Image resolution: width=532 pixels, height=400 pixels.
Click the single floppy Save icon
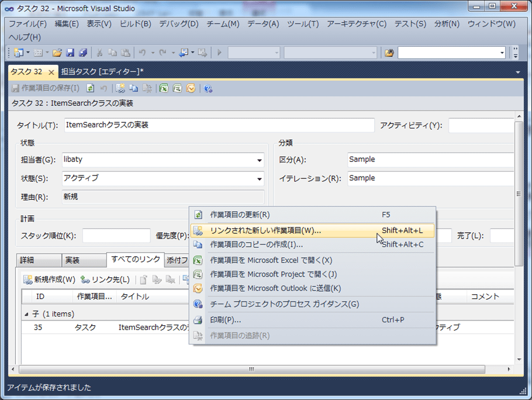[x=70, y=53]
